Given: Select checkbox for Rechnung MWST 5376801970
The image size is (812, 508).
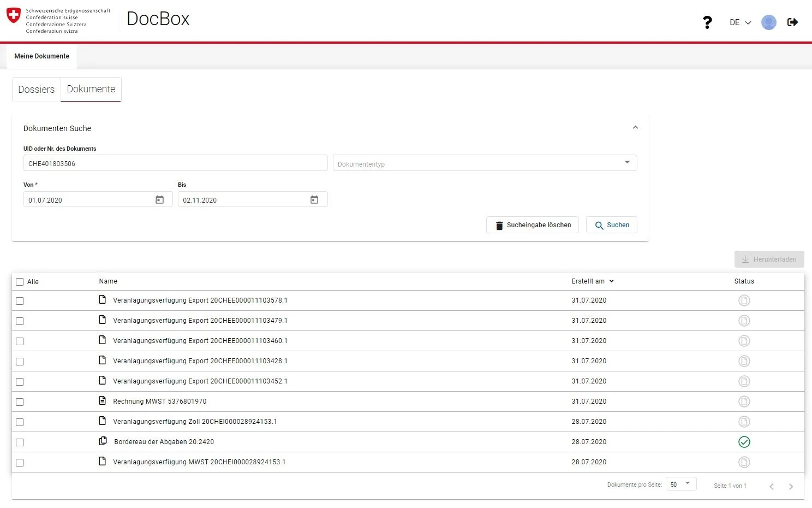Looking at the screenshot, I should pyautogui.click(x=20, y=402).
